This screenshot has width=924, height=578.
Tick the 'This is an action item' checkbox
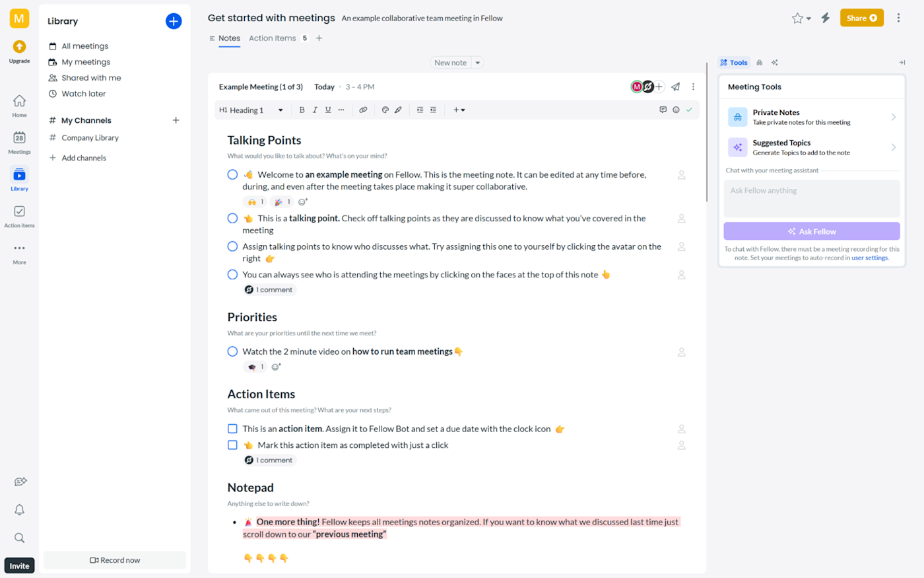click(232, 429)
